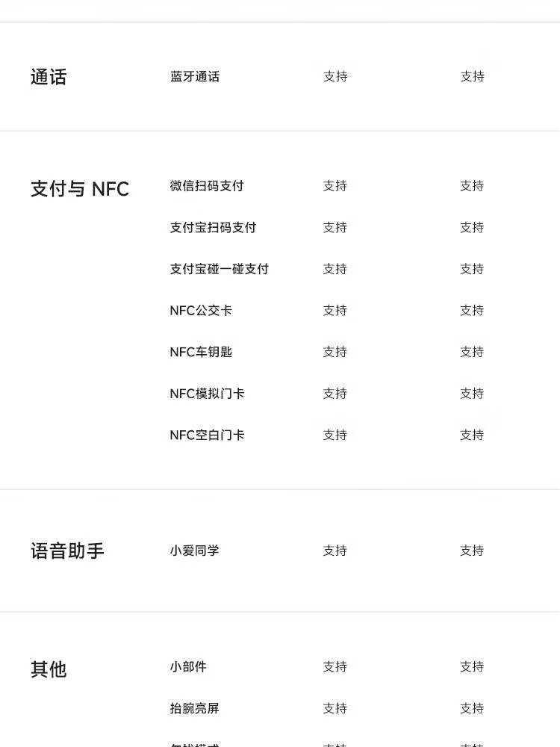Screen dimensions: 560x747
Task: Click the 抬腕亮屏 feature label
Action: point(194,708)
